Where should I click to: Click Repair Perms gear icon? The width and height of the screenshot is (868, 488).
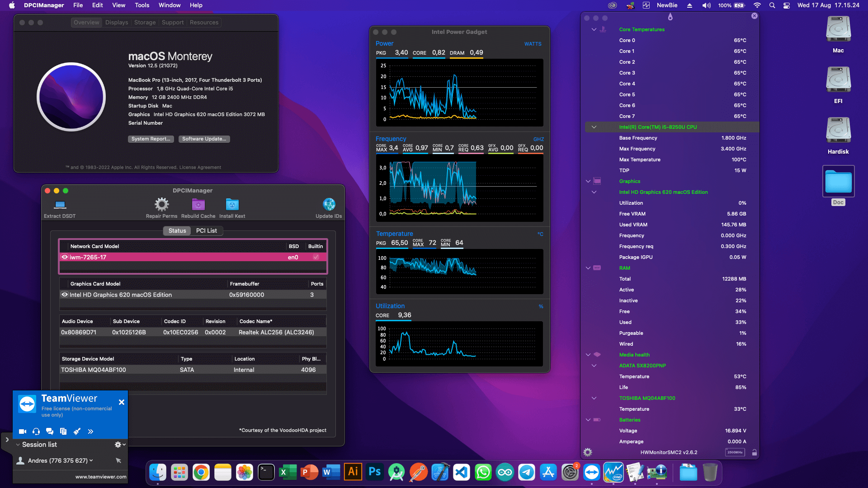pos(161,205)
